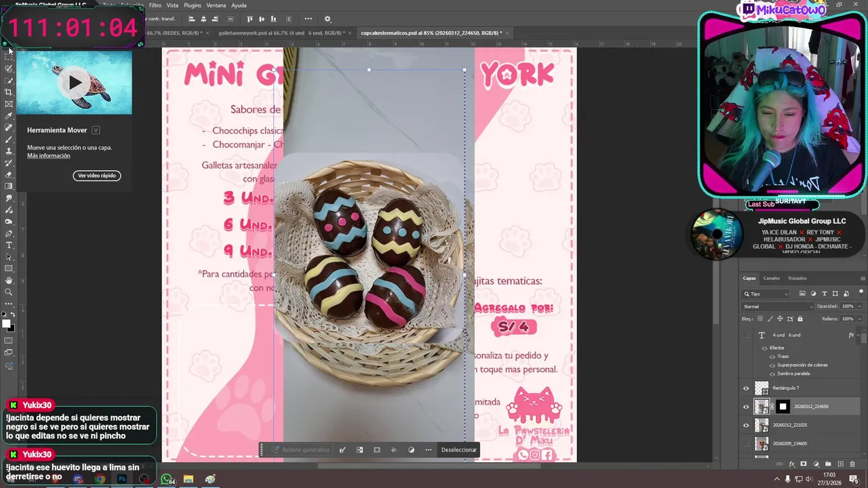
Task: Swap foreground and background colors
Action: coord(12,314)
